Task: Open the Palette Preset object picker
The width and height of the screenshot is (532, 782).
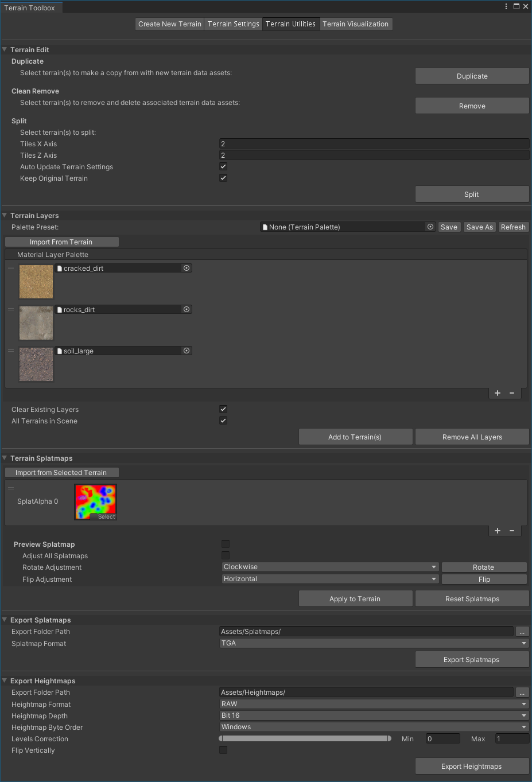Action: tap(430, 227)
